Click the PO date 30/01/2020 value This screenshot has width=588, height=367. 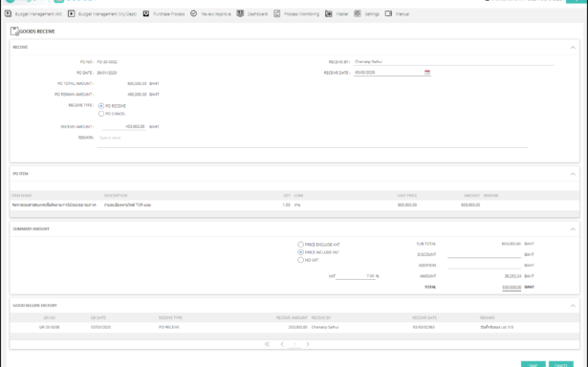click(107, 73)
